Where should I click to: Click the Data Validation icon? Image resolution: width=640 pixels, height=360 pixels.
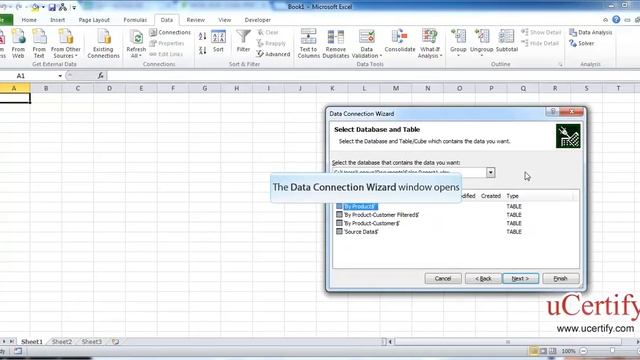(367, 43)
